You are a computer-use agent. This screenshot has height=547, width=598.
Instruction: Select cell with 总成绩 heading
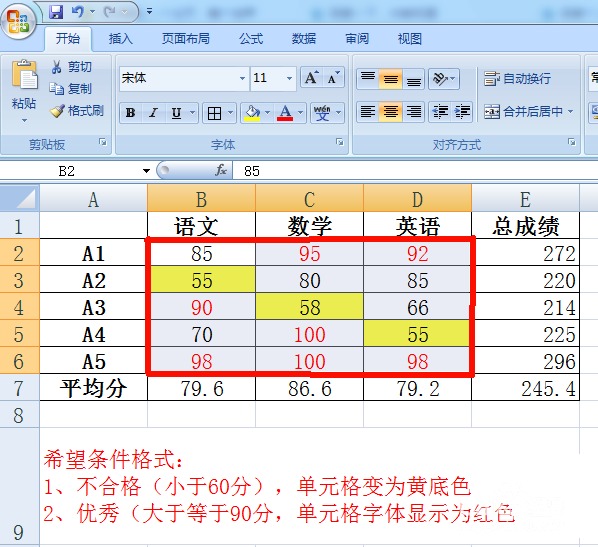tap(526, 225)
